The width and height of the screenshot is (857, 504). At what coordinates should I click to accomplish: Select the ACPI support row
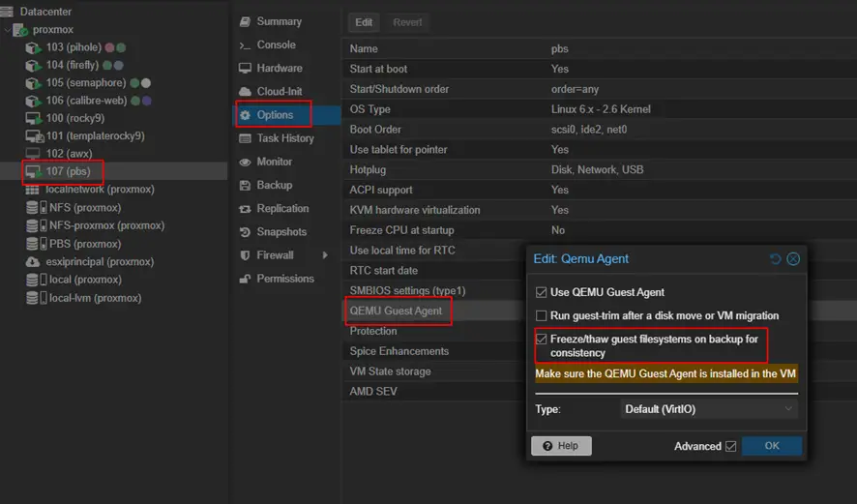pos(600,191)
